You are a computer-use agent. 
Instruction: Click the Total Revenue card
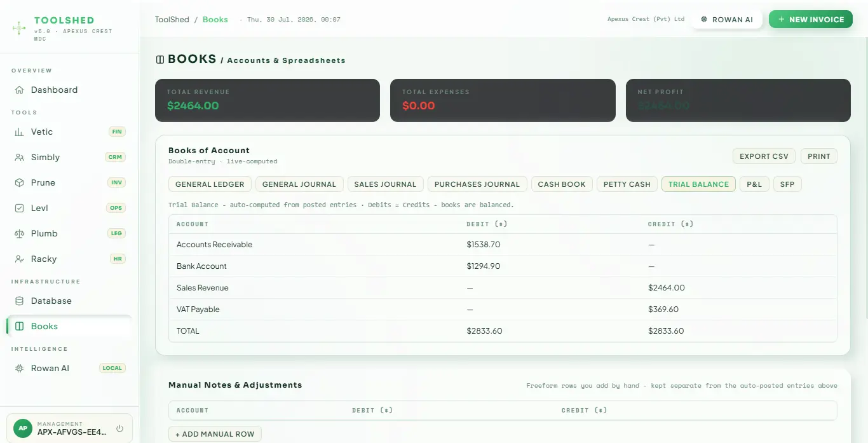tap(268, 100)
